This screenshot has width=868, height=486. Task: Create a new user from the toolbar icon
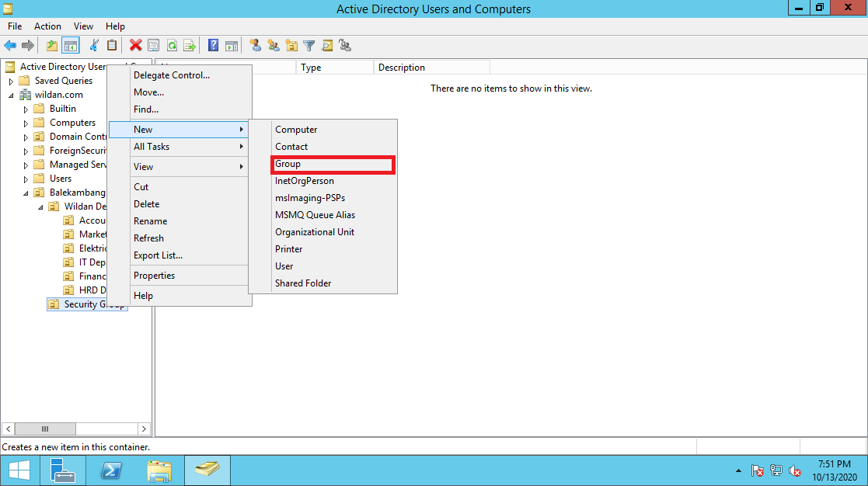tap(256, 45)
